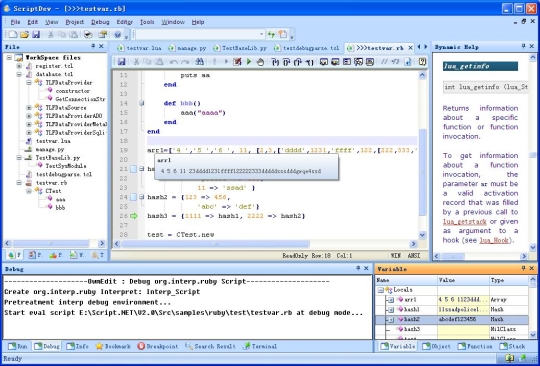
Task: Click the binoculars Find icon
Action: [x=199, y=62]
